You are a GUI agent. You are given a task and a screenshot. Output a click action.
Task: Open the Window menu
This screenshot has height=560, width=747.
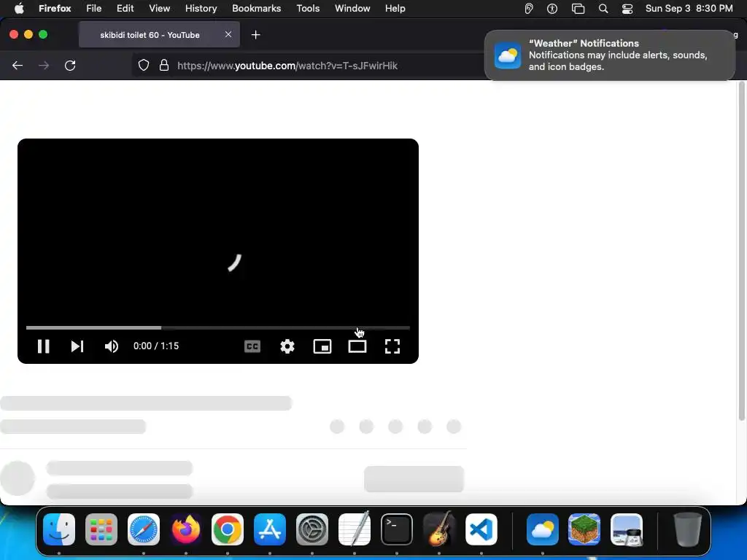pos(352,9)
